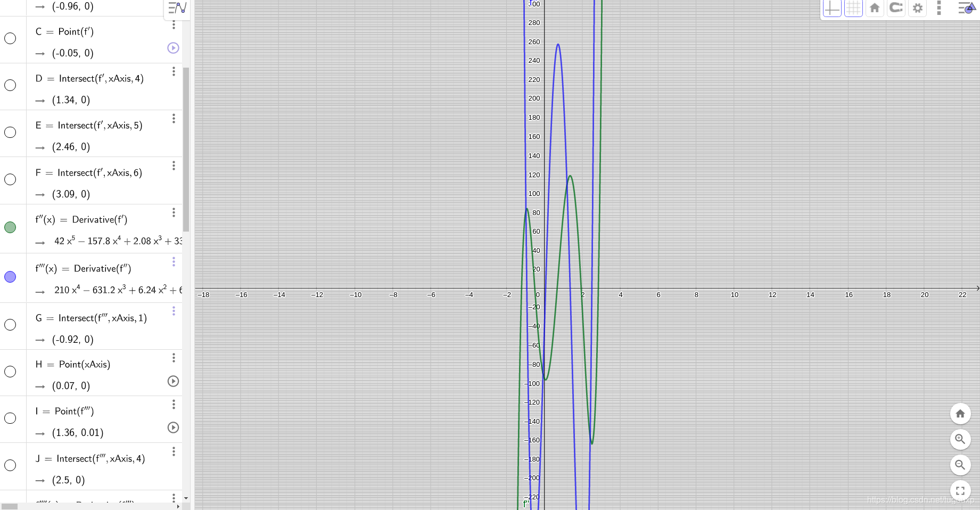Select H = Point(xAxis) definition
This screenshot has width=980, height=510.
point(73,365)
